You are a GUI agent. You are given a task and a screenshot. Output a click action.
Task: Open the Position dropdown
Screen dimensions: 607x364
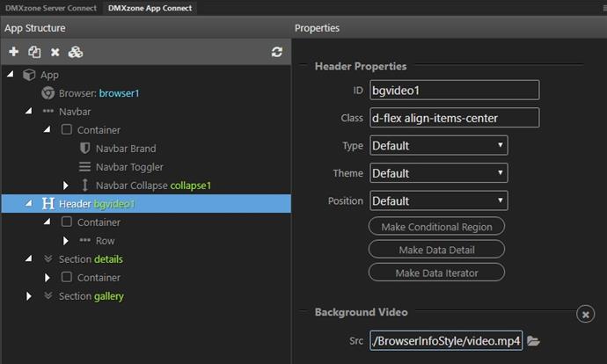click(x=439, y=200)
